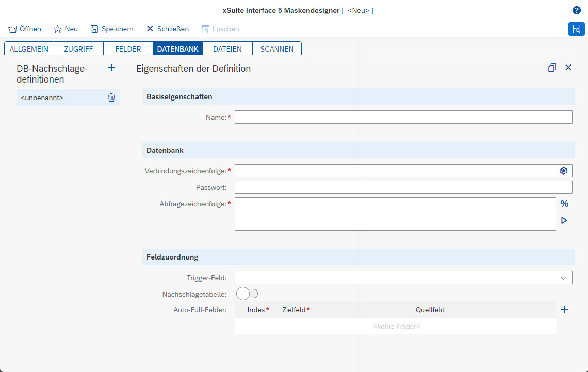Close the Eigenschaften der Definition panel
This screenshot has width=588, height=372.
tap(568, 67)
